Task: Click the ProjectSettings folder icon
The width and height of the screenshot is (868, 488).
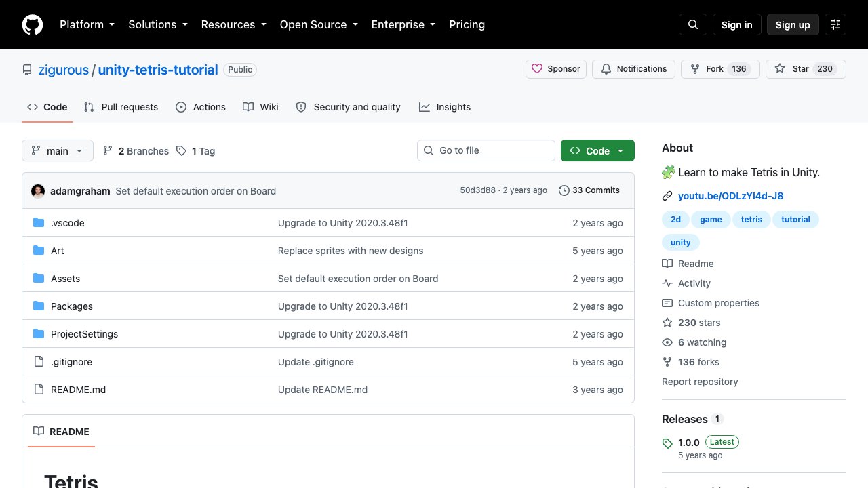Action: coord(39,334)
